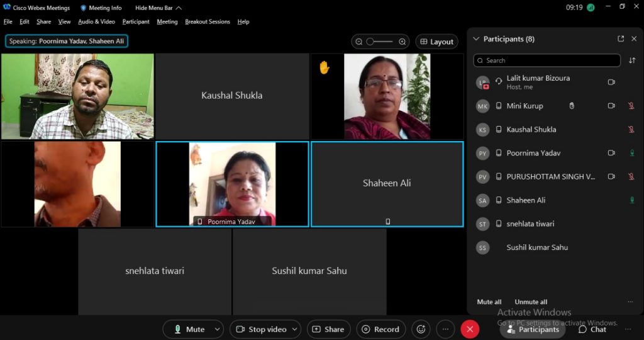Toggle the Stop video button

tap(261, 329)
